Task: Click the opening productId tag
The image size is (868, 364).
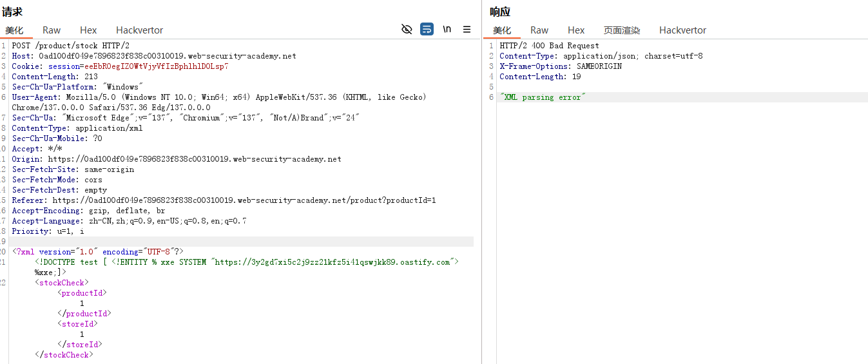Action: pyautogui.click(x=82, y=293)
